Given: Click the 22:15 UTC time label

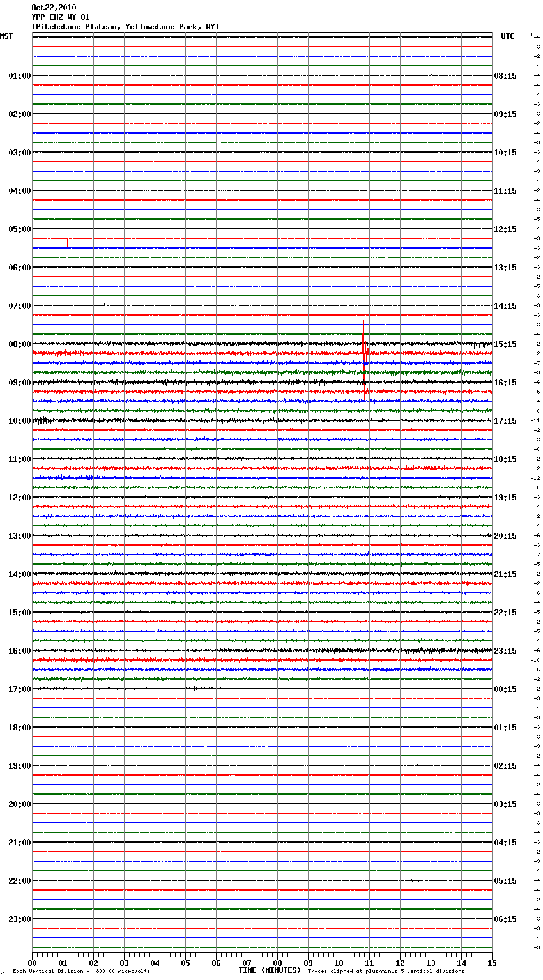Looking at the screenshot, I should point(505,613).
